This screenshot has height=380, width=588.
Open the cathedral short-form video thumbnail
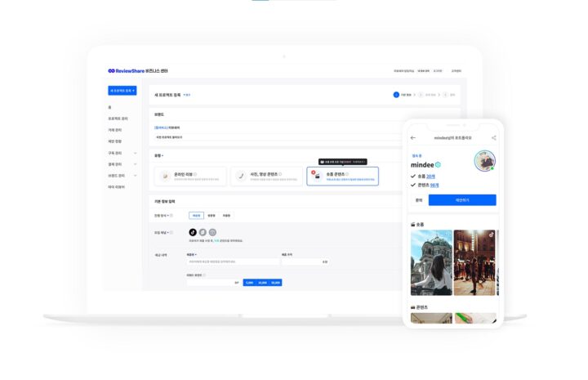[431, 262]
